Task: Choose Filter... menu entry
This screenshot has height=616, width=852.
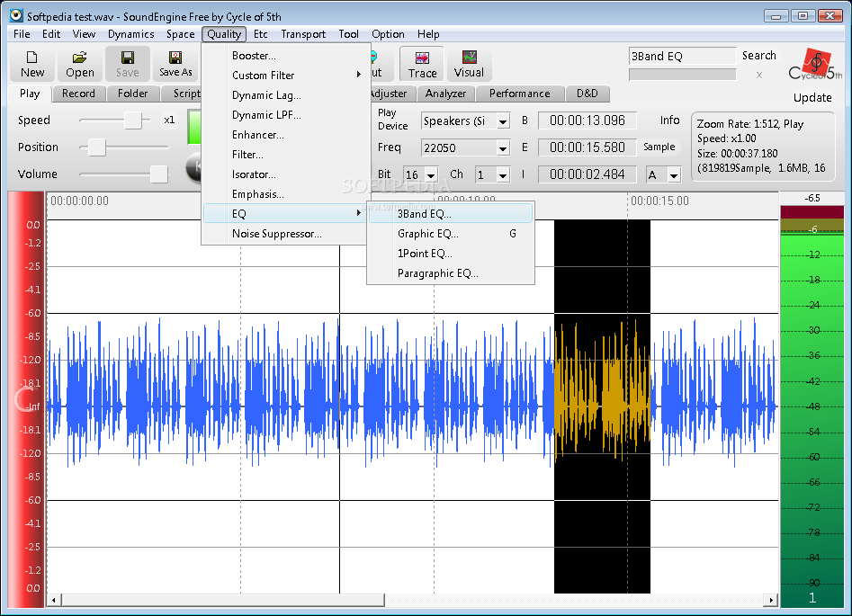Action: click(284, 155)
